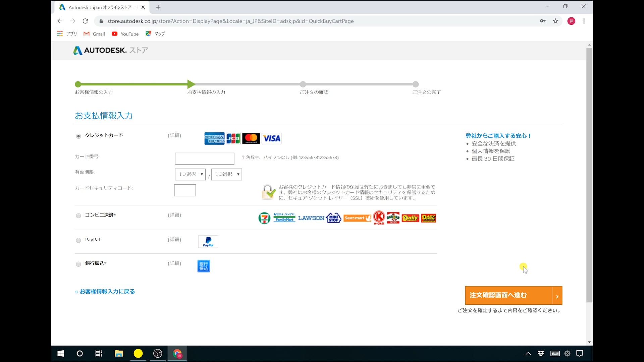Viewport: 644px width, 362px height.
Task: Click the Lawson convenience store logo
Action: click(x=311, y=218)
